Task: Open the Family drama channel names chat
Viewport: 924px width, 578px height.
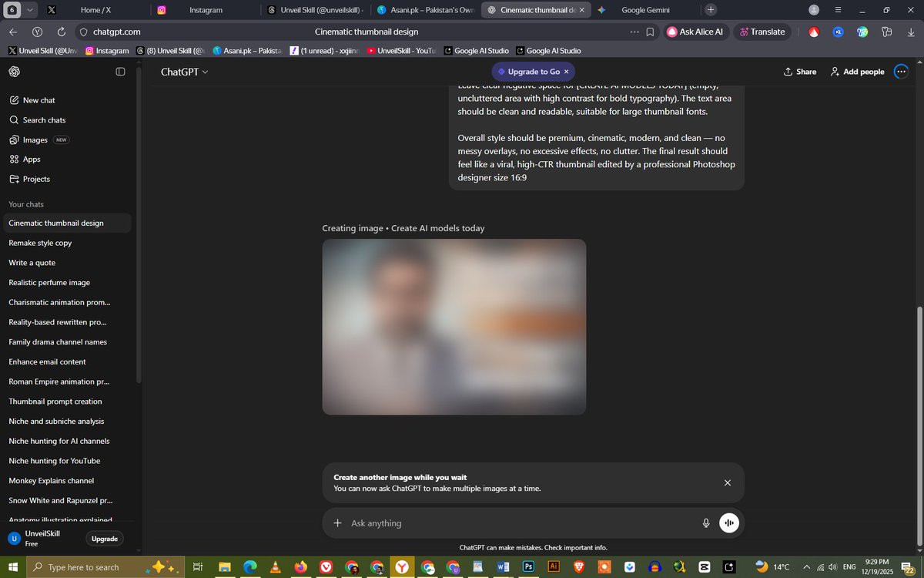Action: coord(68,342)
